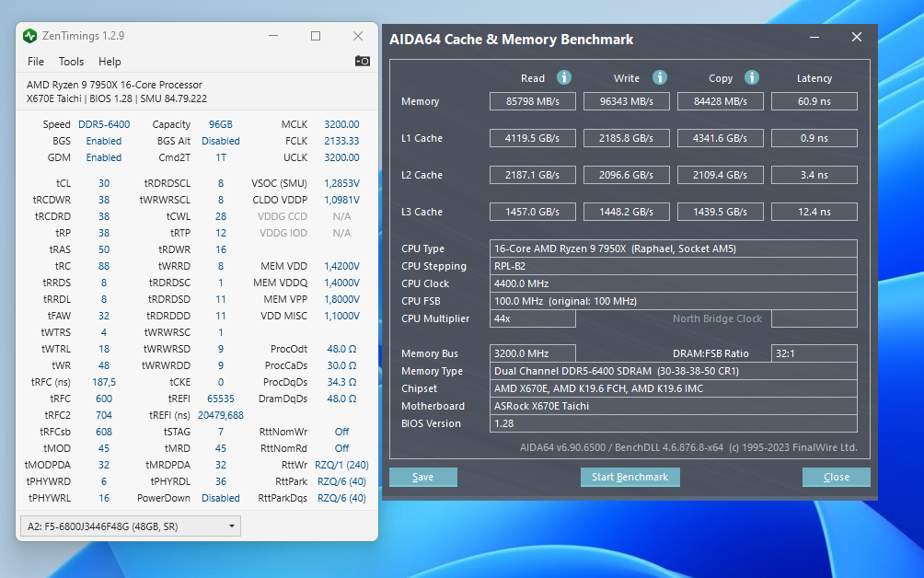The image size is (924, 578).
Task: Click the CPU Multiplier 44x value
Action: pos(533,318)
